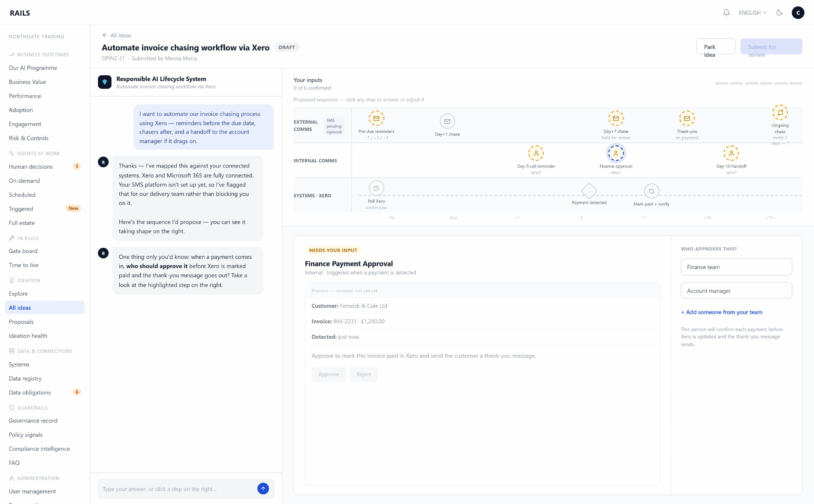Click the Day-5 call reminder person icon

pos(536,153)
